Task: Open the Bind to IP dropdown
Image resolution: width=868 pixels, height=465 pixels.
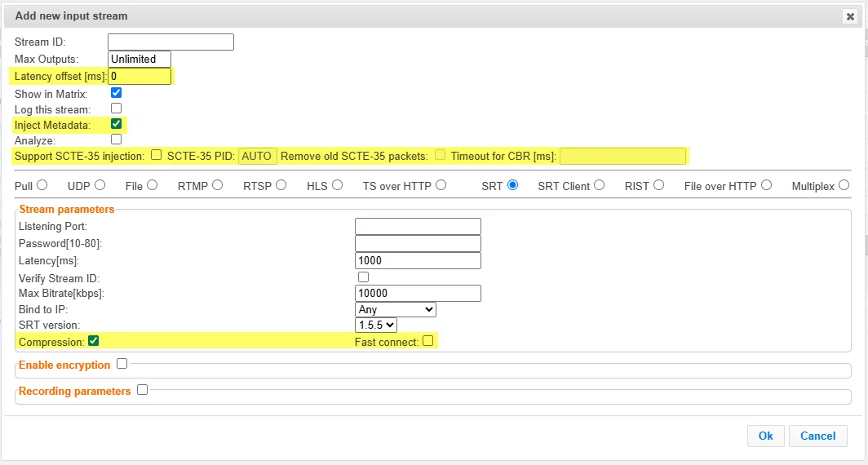Action: tap(395, 309)
